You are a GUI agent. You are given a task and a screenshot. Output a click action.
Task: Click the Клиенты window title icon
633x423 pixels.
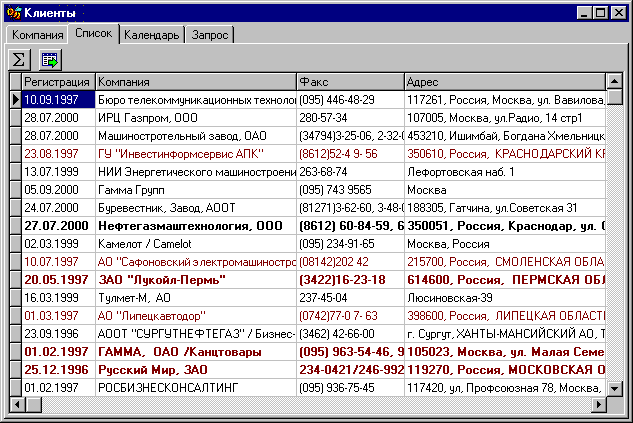click(14, 13)
